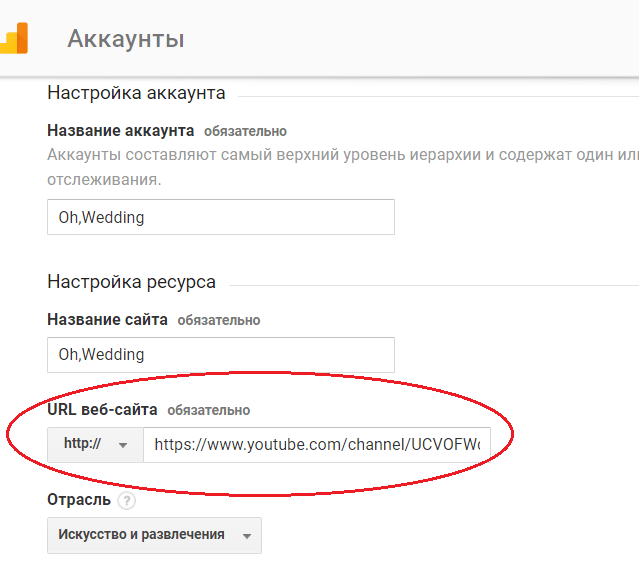Click the description starting Аккаунты составляют самый верхний
The width and height of the screenshot is (639, 581).
pos(343,167)
